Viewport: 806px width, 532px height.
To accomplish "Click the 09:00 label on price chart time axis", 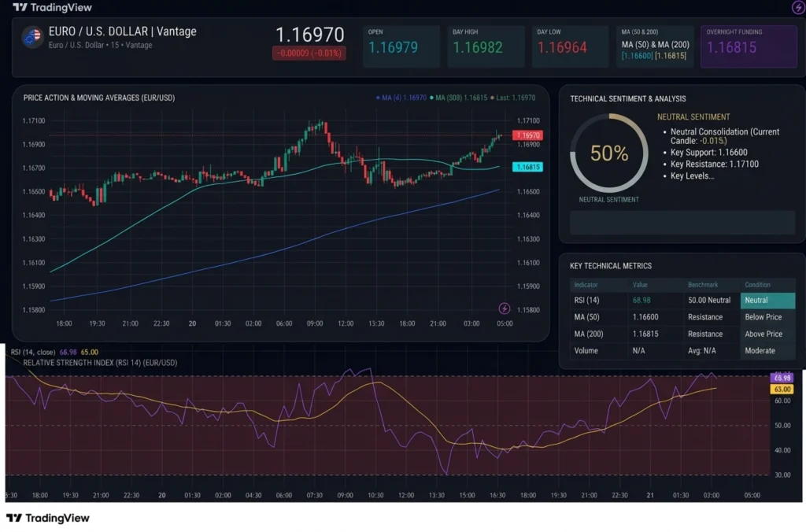I will point(315,323).
